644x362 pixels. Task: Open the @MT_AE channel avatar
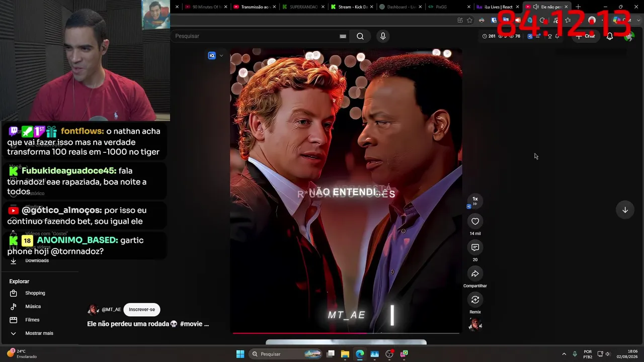[93, 310]
